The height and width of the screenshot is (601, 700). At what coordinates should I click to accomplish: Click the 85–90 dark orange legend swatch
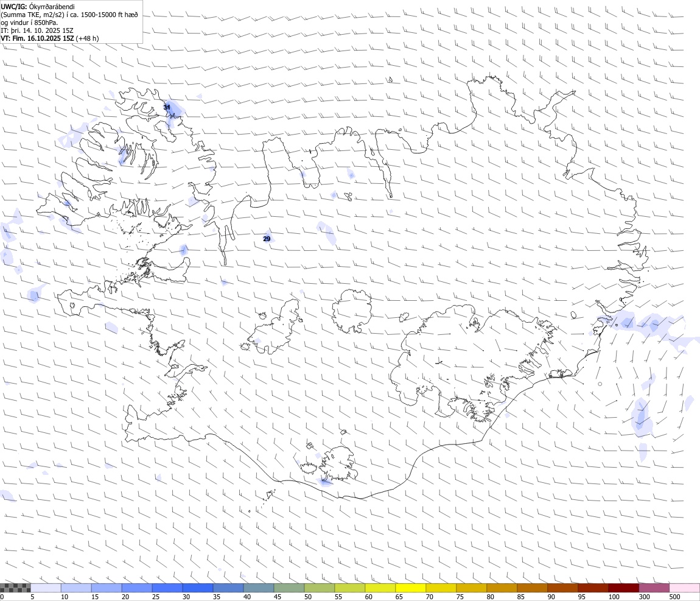point(533,588)
